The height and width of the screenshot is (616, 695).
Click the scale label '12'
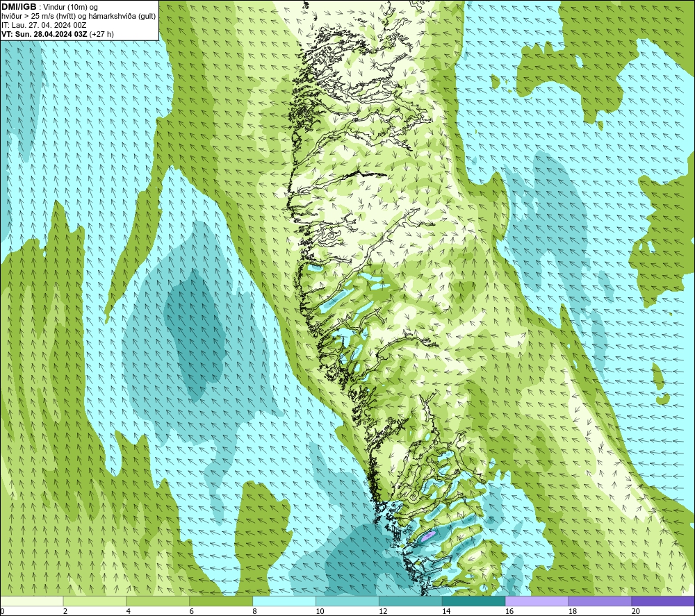(383, 612)
